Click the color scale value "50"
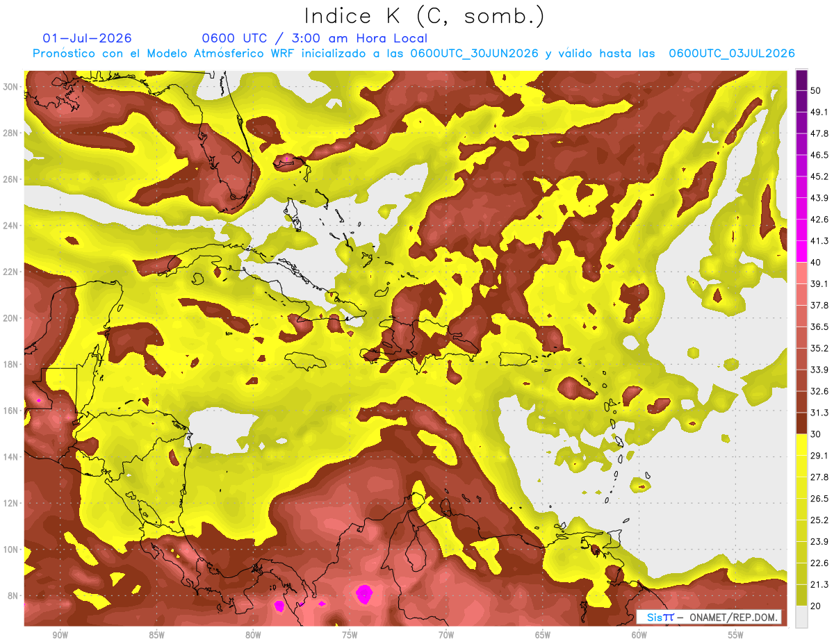The image size is (834, 644). click(815, 90)
